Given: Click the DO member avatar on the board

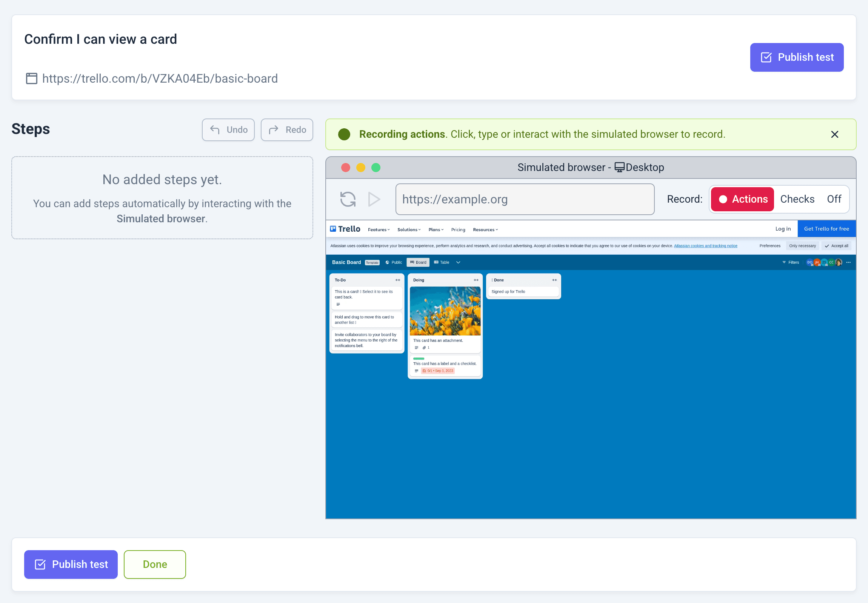Looking at the screenshot, I should point(810,262).
